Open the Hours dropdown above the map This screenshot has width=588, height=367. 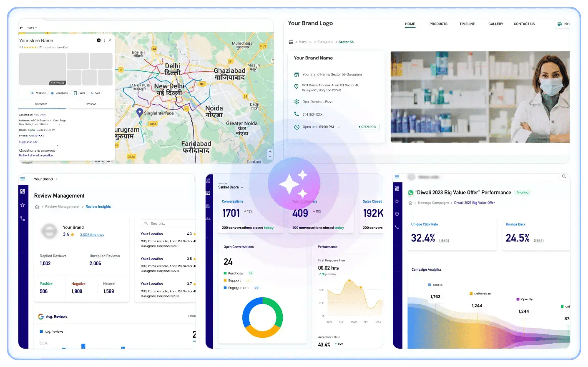32,28
